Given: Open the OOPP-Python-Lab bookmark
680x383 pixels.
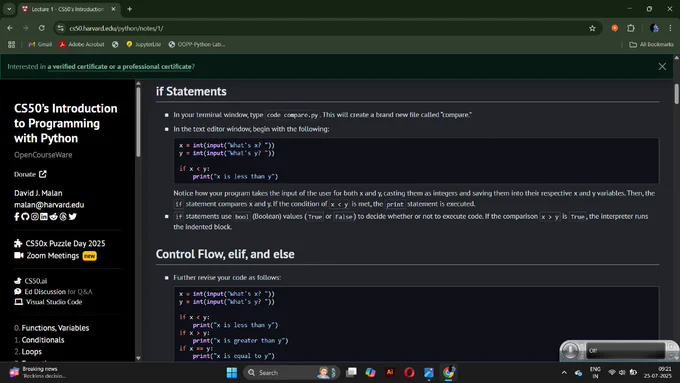Looking at the screenshot, I should click(x=196, y=44).
